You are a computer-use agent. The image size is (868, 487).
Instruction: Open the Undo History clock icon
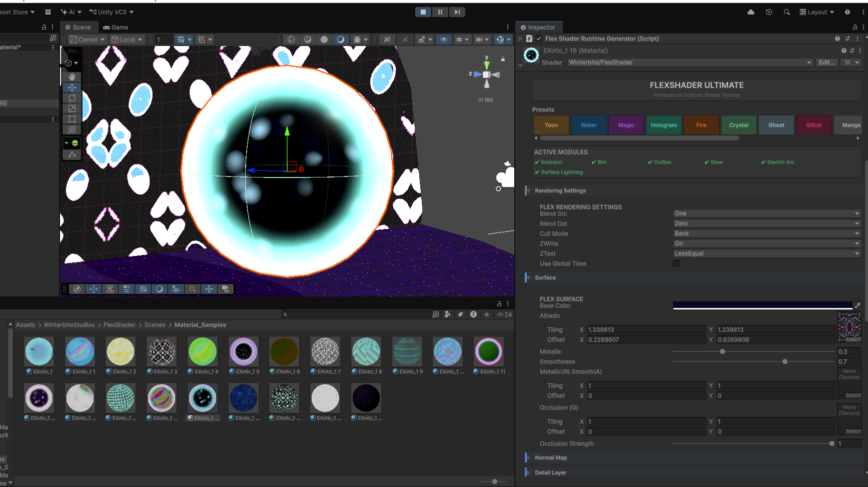769,12
